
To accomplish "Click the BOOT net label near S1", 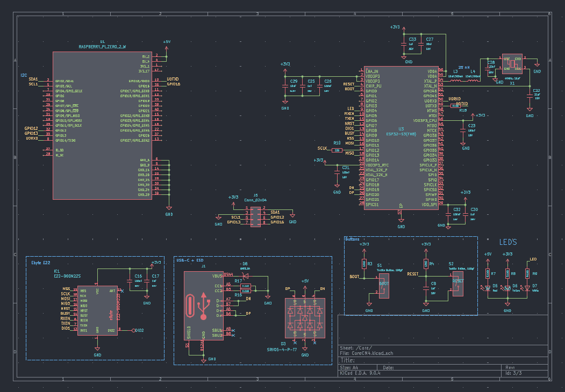I will (355, 277).
